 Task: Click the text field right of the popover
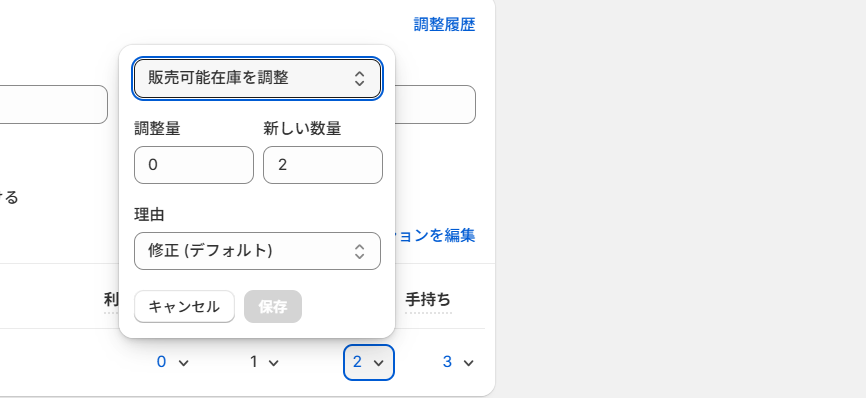point(435,104)
